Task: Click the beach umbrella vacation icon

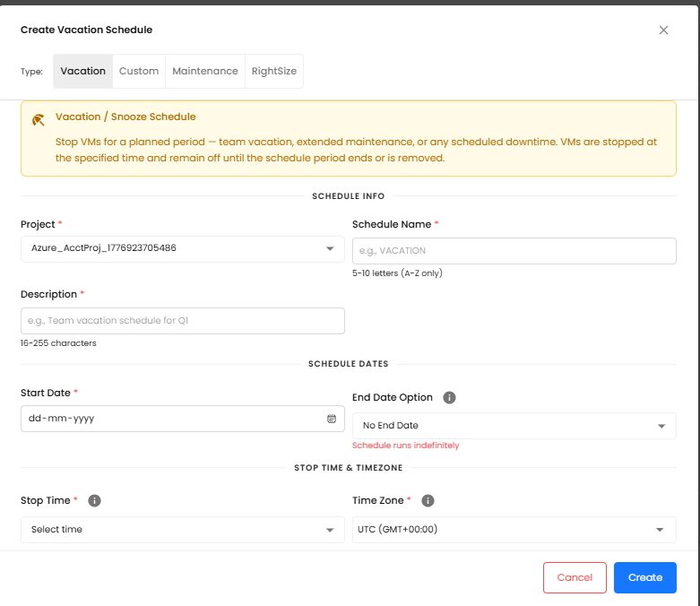Action: (39, 120)
